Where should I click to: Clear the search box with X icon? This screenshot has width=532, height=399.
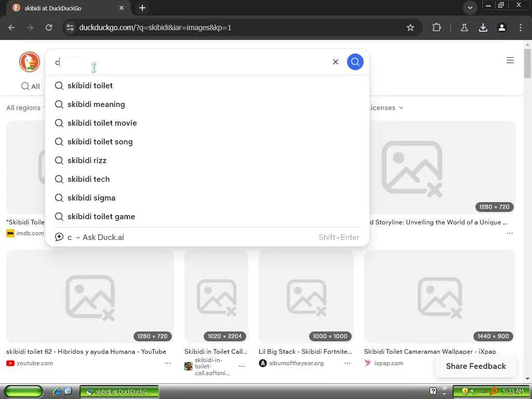(x=335, y=62)
